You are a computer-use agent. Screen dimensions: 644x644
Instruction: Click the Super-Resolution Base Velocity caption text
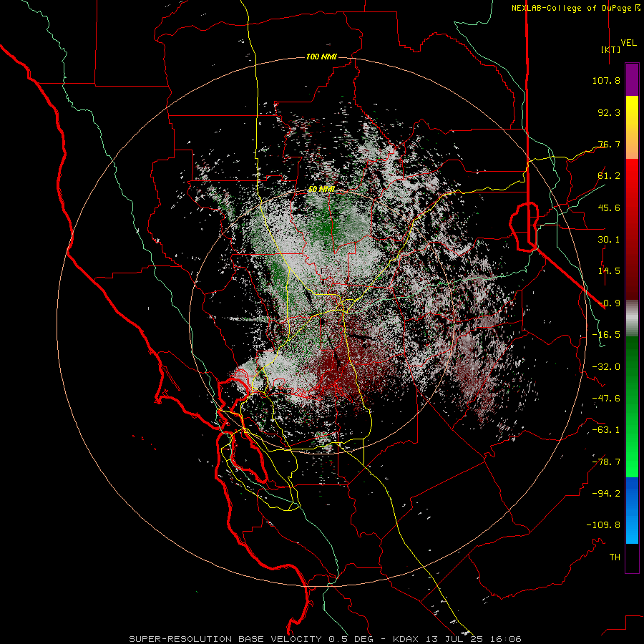(x=326, y=639)
